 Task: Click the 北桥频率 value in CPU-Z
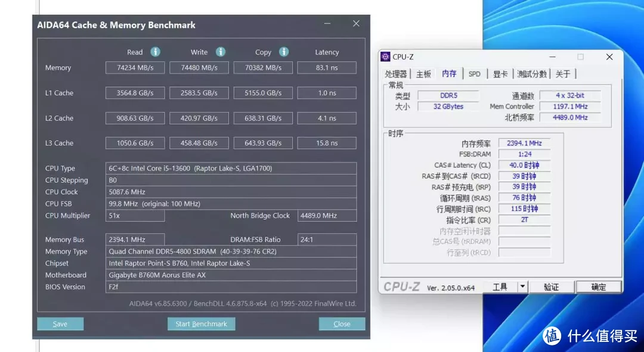tap(570, 117)
